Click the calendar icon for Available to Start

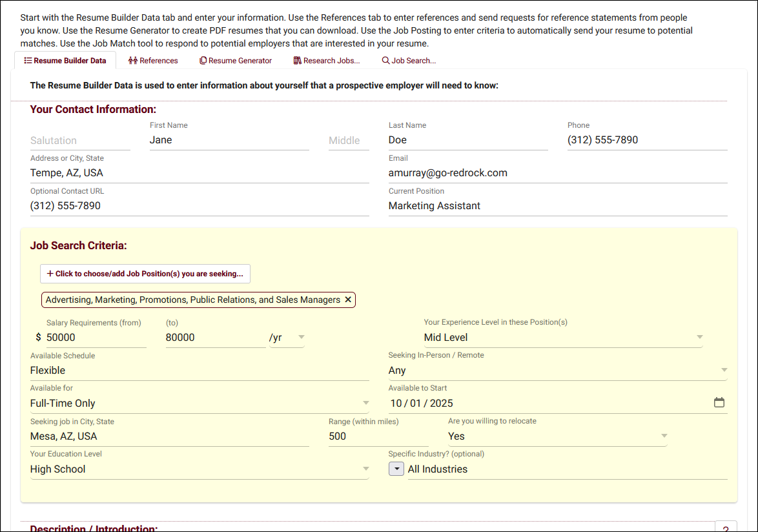pyautogui.click(x=719, y=403)
